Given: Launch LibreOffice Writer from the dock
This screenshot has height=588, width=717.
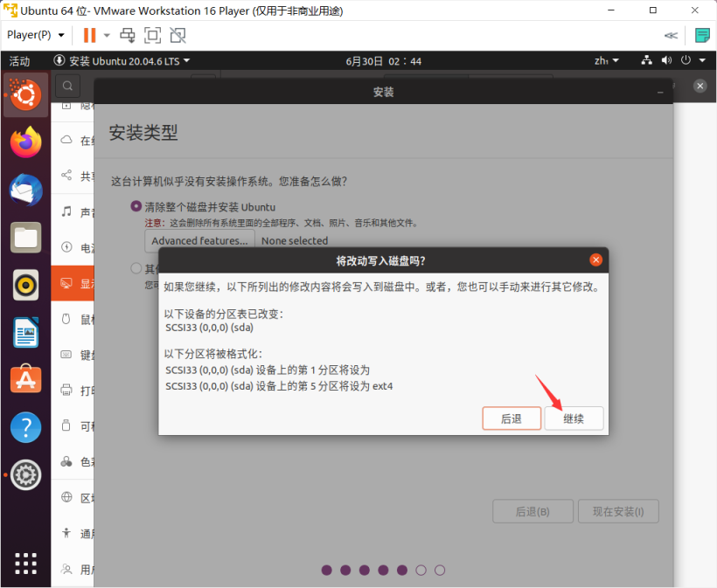Looking at the screenshot, I should (x=25, y=332).
